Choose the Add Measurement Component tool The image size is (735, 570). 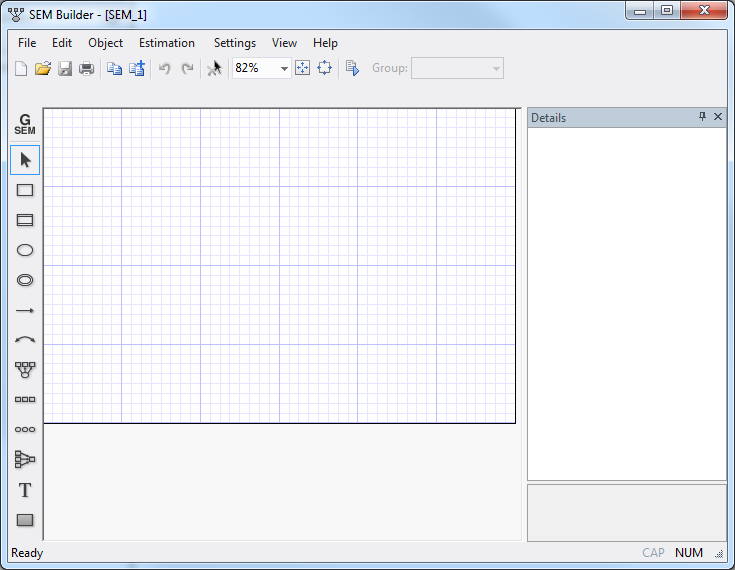click(25, 370)
